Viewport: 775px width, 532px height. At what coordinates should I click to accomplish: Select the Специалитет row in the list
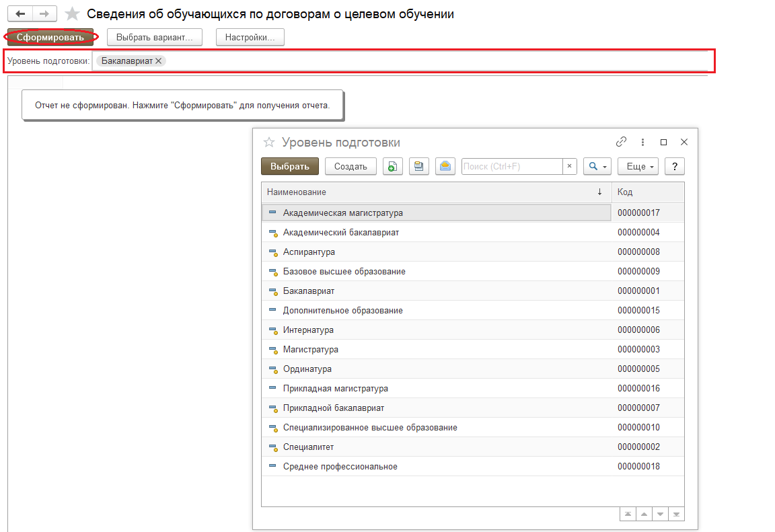pyautogui.click(x=308, y=447)
